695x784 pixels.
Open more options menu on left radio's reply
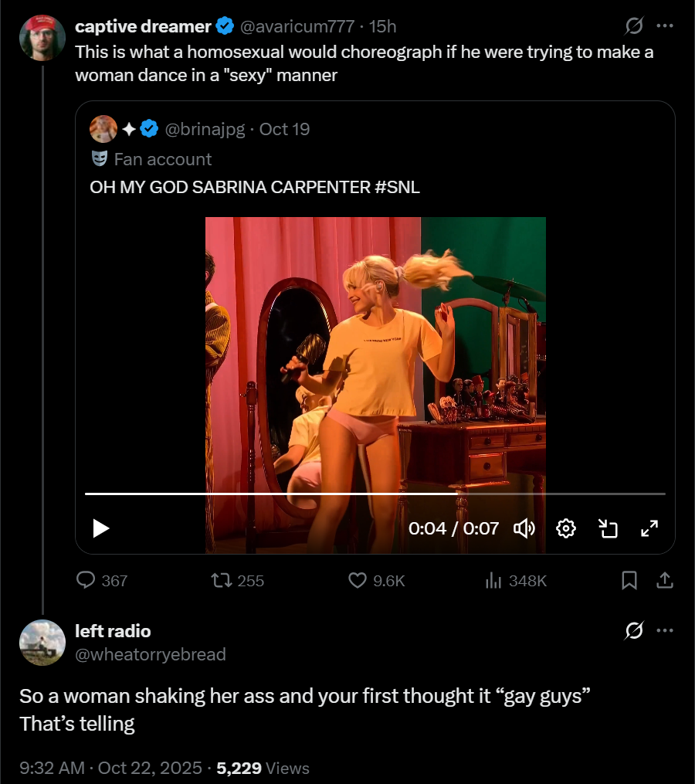pos(664,631)
